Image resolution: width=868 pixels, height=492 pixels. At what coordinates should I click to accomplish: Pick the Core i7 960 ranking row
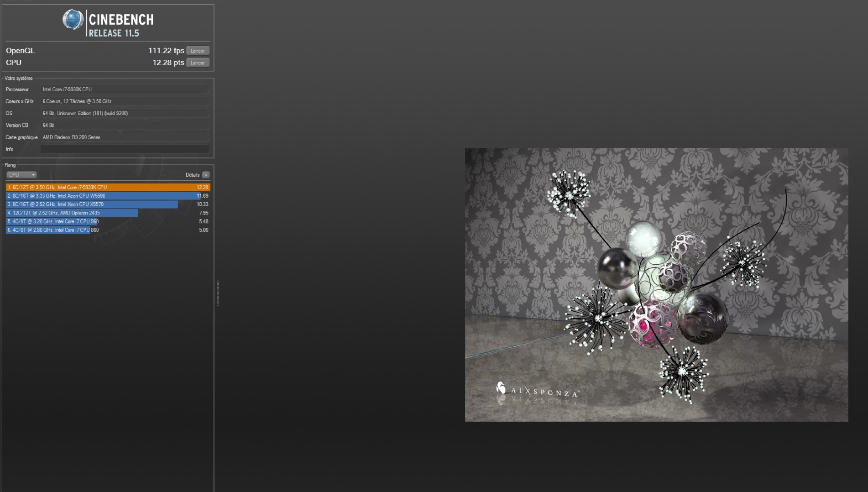click(108, 221)
